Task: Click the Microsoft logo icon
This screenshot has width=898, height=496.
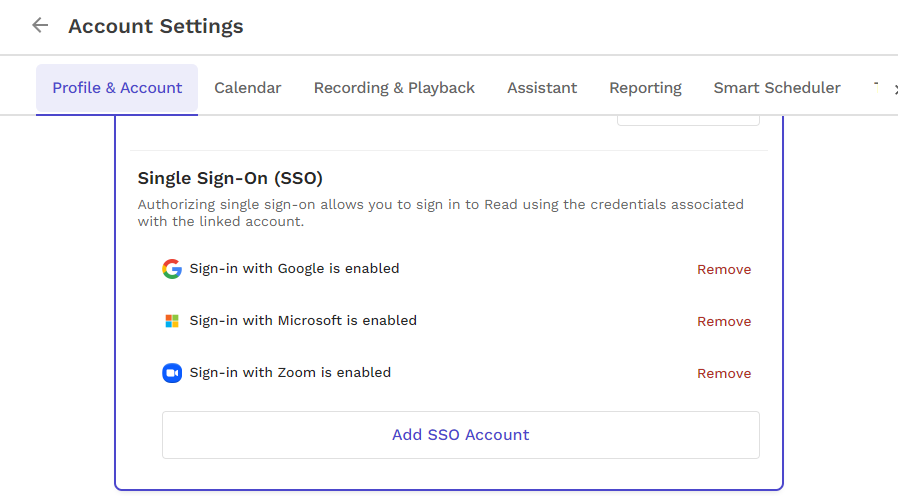Action: (x=172, y=321)
